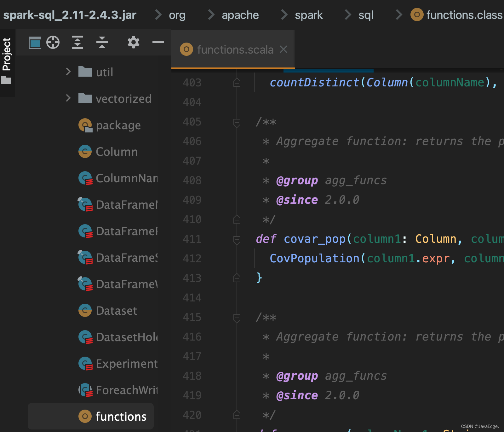Expand the vectorized folder
Screen dimensions: 504x432
click(68, 98)
